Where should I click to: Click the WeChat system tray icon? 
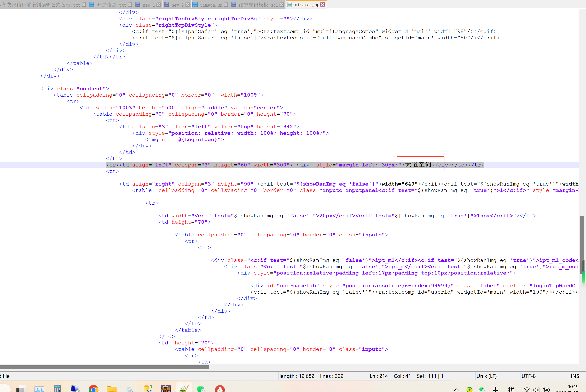pyautogui.click(x=482, y=390)
